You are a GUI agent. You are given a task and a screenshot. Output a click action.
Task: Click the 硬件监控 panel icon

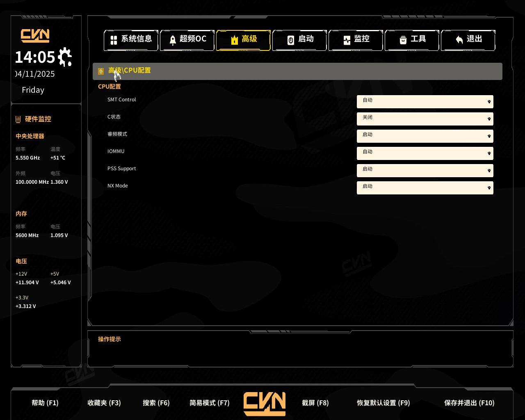tap(18, 119)
